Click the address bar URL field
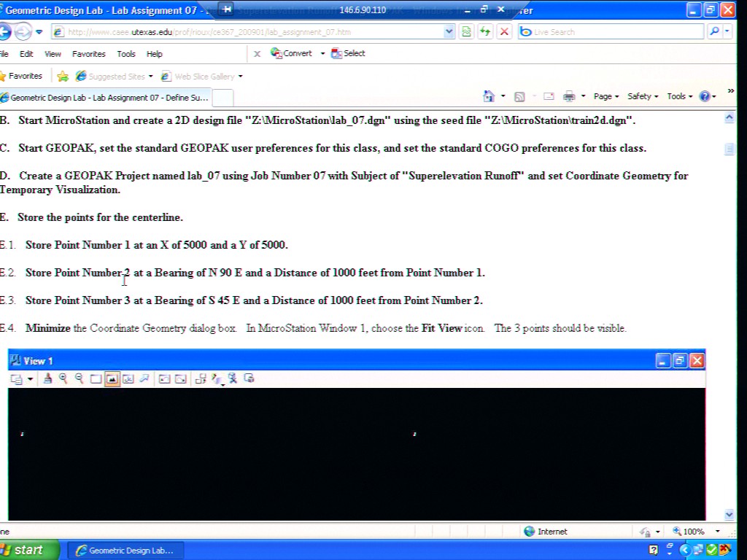Viewport: 747px width, 560px height. [x=255, y=32]
